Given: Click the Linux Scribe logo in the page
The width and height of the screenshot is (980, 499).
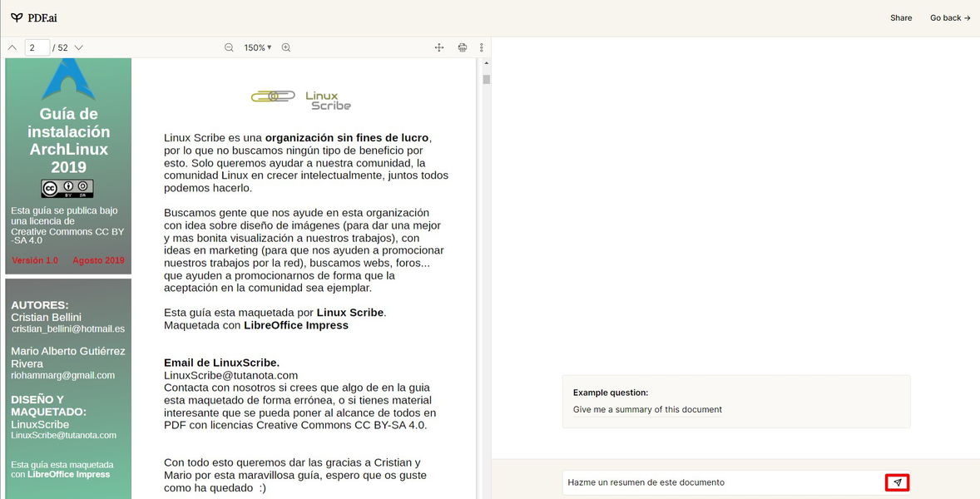Looking at the screenshot, I should point(301,100).
